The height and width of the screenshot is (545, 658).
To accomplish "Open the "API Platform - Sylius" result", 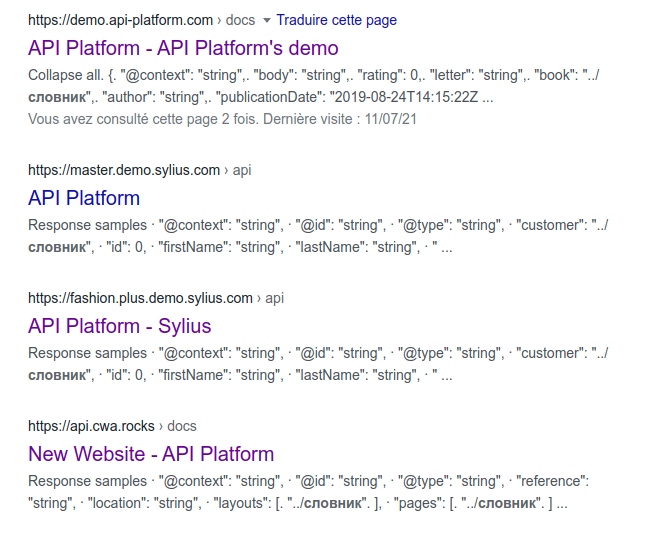I will click(x=120, y=326).
